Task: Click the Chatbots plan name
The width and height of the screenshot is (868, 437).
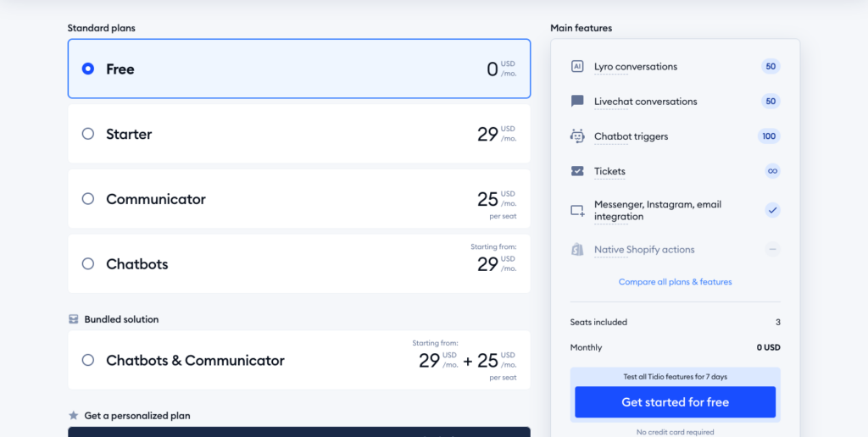Action: point(136,264)
